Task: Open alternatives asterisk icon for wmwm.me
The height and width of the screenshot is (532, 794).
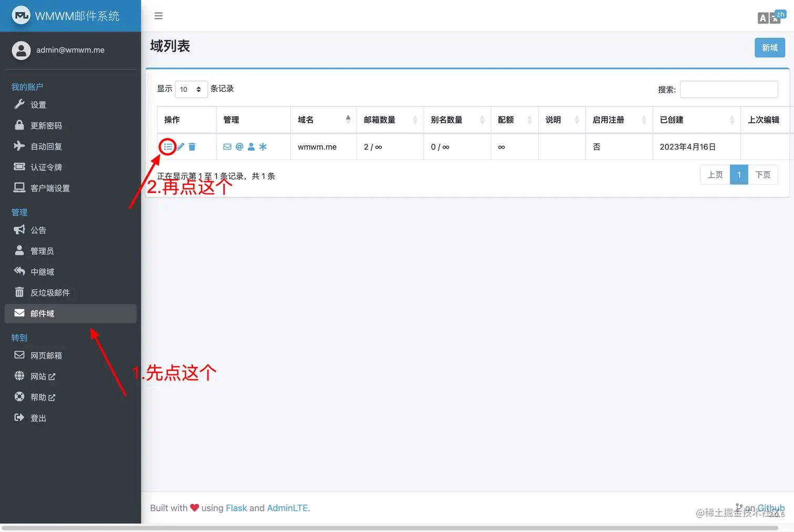Action: [x=263, y=147]
